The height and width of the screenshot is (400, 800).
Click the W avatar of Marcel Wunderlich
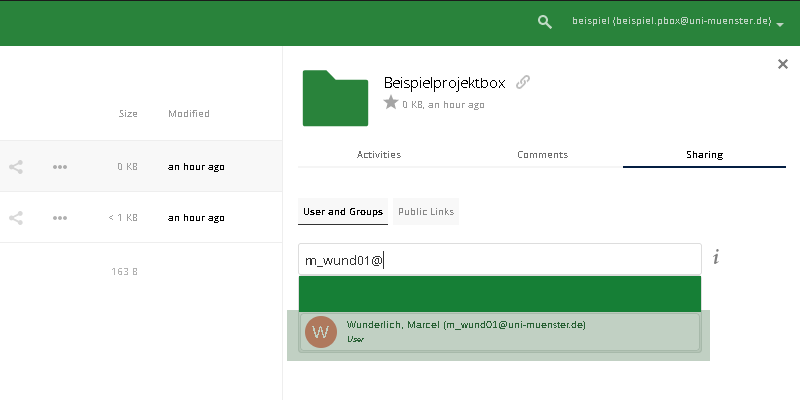click(321, 332)
